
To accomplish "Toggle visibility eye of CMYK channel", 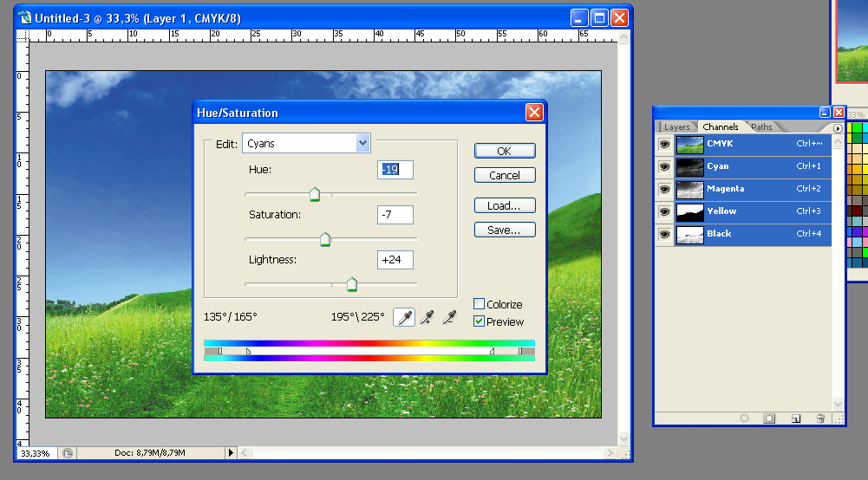I will (664, 145).
